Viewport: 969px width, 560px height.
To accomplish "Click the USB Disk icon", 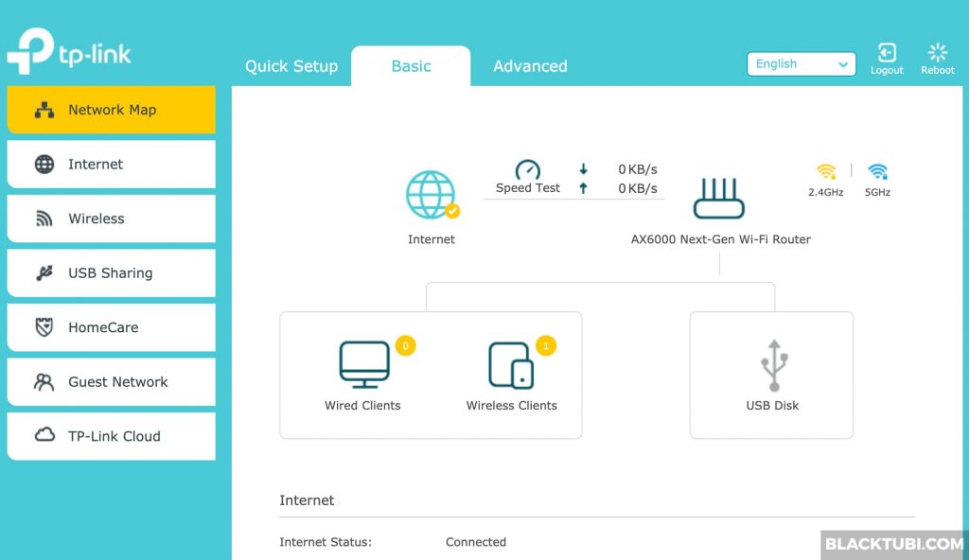I will [774, 365].
